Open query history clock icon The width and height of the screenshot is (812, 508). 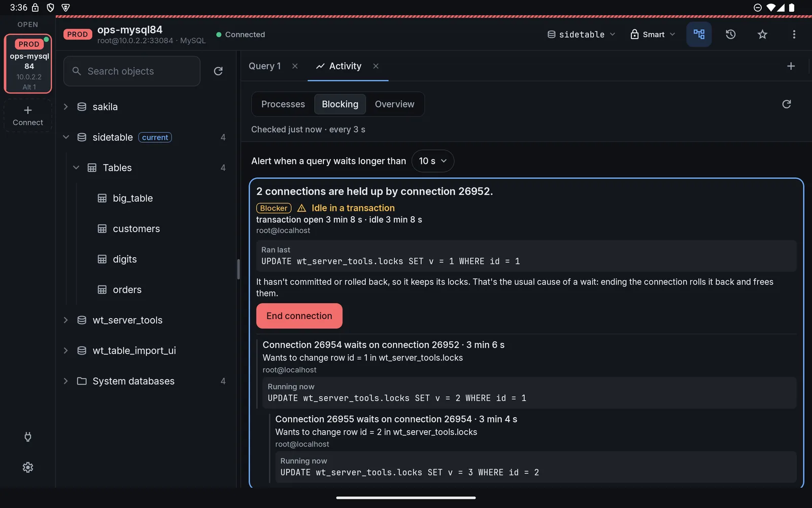coord(730,35)
